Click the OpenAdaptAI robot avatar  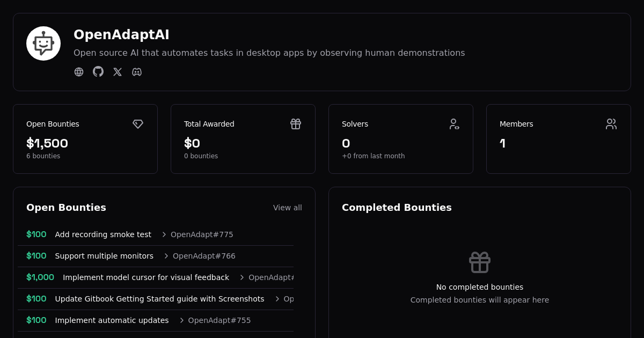tap(43, 43)
